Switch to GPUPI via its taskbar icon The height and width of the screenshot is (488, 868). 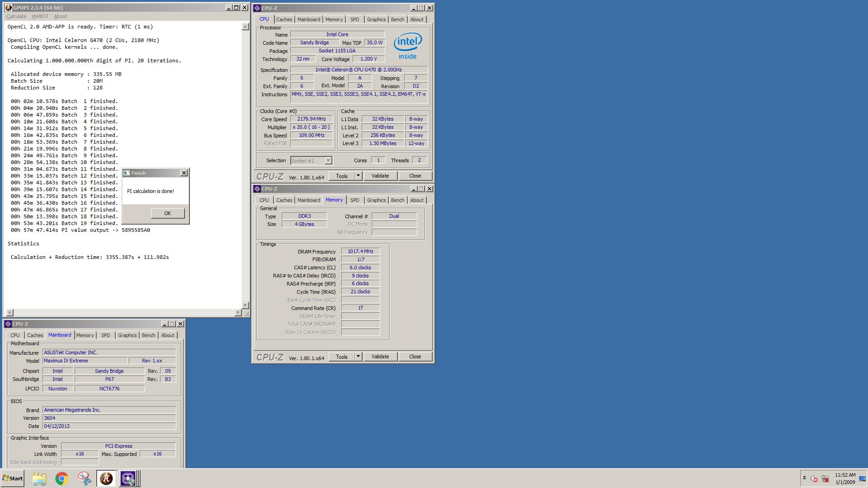(x=106, y=479)
